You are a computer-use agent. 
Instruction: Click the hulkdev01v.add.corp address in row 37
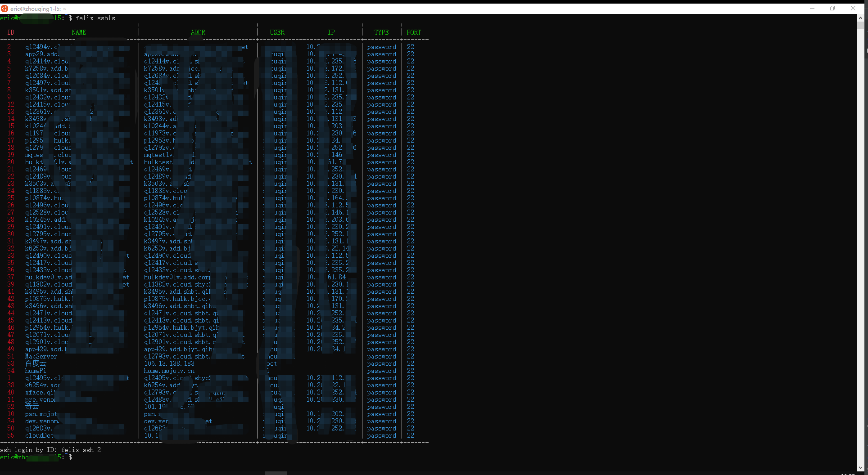pos(177,277)
